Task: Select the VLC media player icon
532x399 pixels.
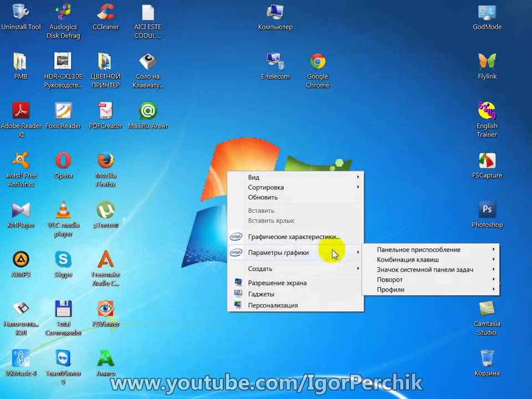Action: pos(63,209)
